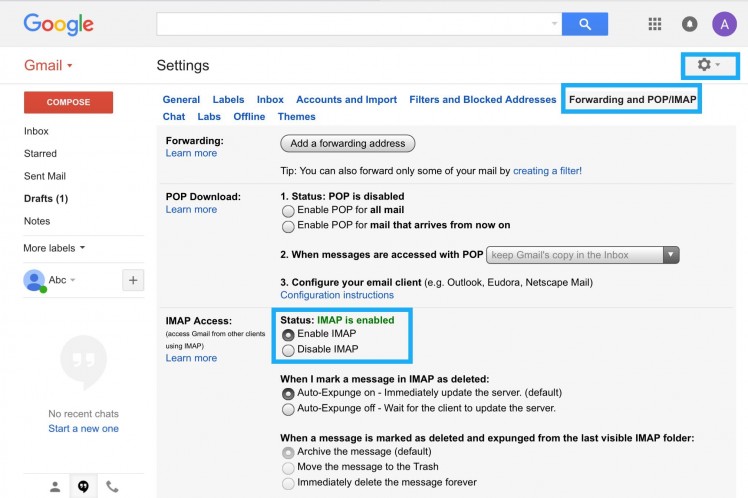This screenshot has width=748, height=498.
Task: Open the Configuration instructions link
Action: pyautogui.click(x=337, y=295)
